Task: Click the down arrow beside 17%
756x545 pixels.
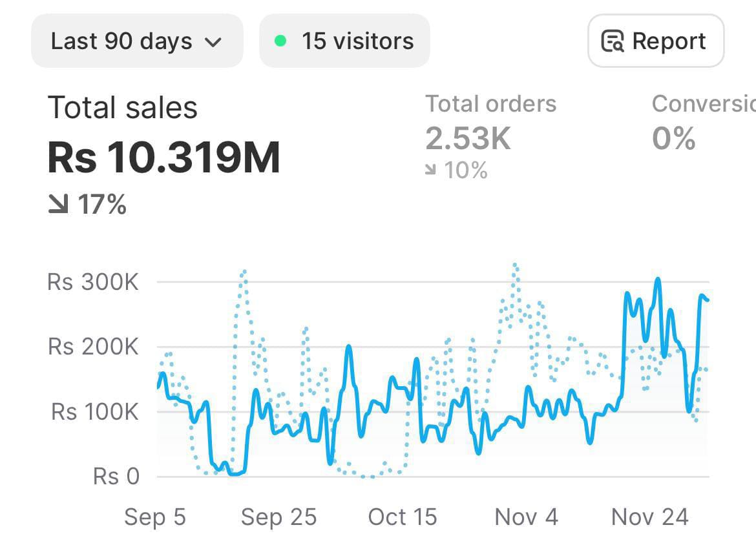Action: (x=58, y=205)
